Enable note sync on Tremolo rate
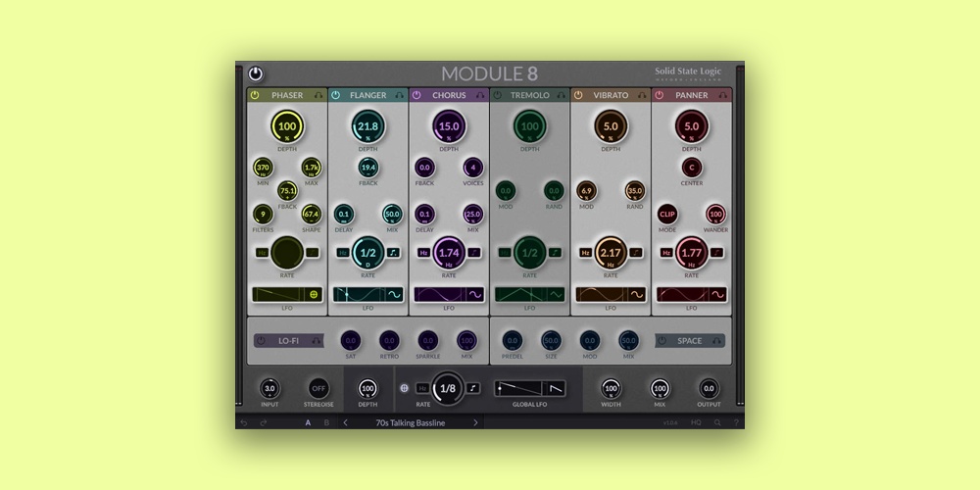The image size is (980, 490). tap(555, 253)
